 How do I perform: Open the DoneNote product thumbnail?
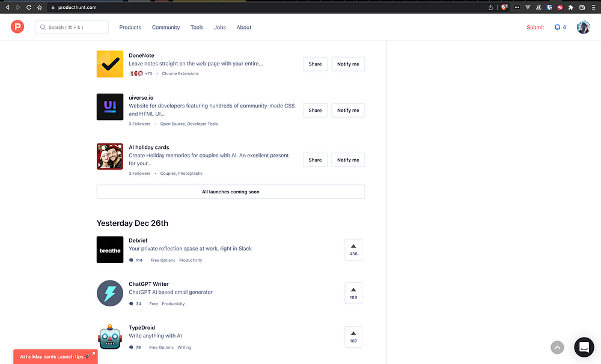[x=110, y=64]
